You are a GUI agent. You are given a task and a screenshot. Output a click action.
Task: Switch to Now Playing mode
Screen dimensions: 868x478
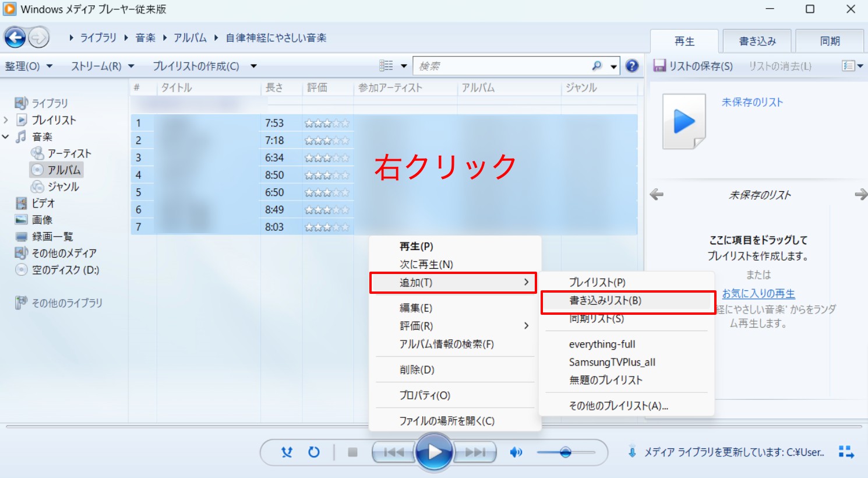[846, 452]
